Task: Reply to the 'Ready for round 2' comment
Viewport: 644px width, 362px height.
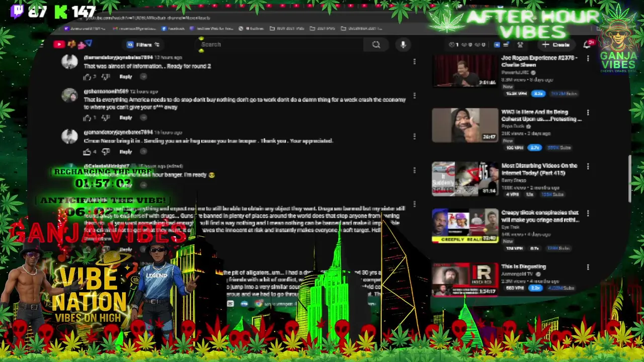Action: tap(126, 77)
